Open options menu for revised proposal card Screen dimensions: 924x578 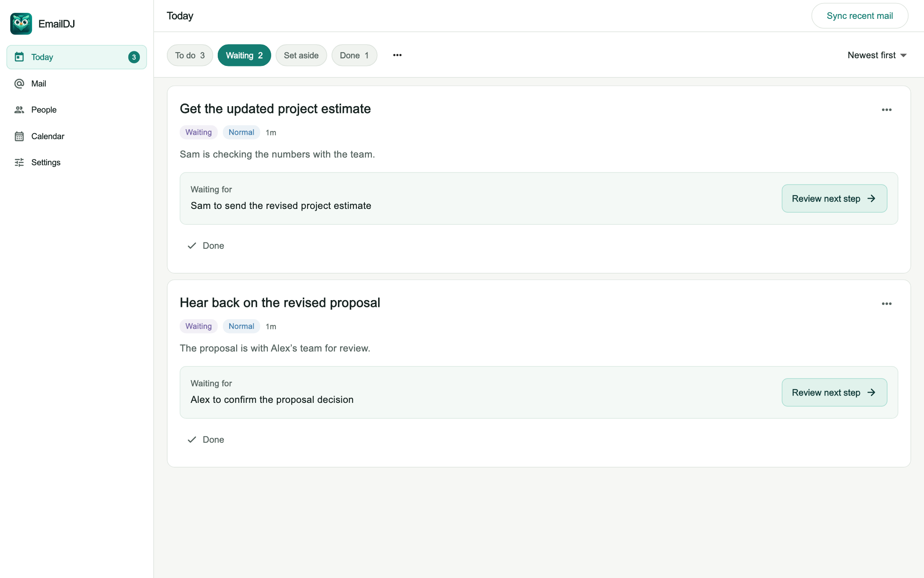tap(887, 304)
